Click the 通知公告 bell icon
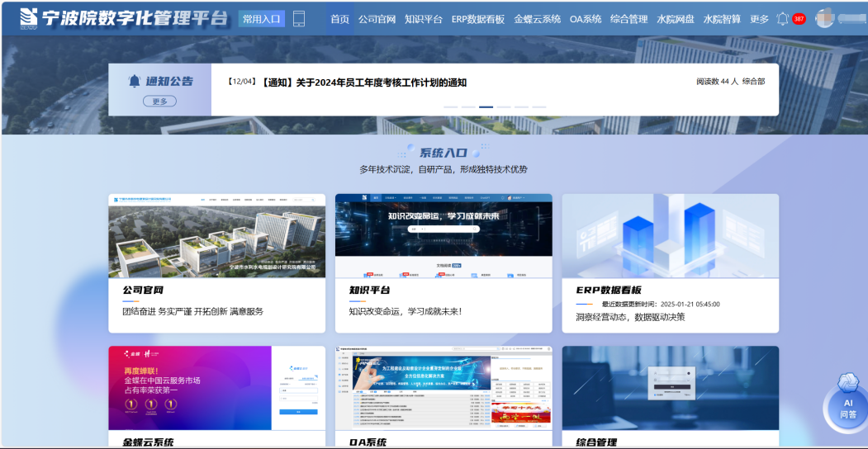Viewport: 868px width, 449px height. point(135,81)
